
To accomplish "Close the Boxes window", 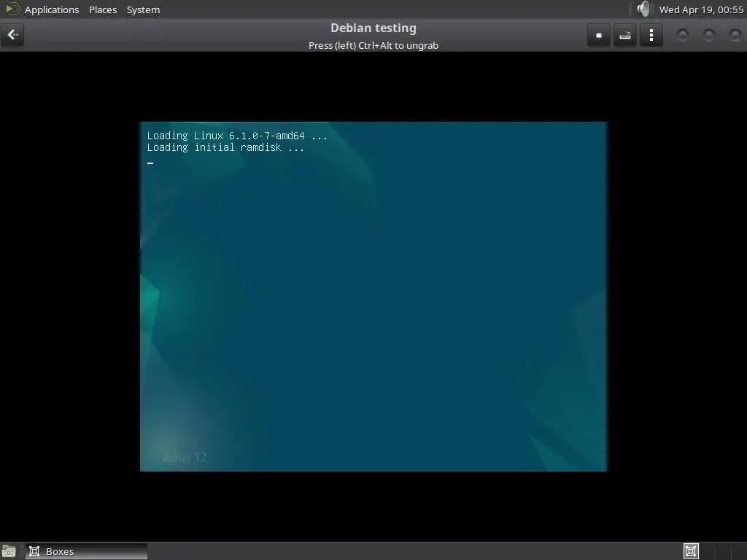I will (735, 35).
